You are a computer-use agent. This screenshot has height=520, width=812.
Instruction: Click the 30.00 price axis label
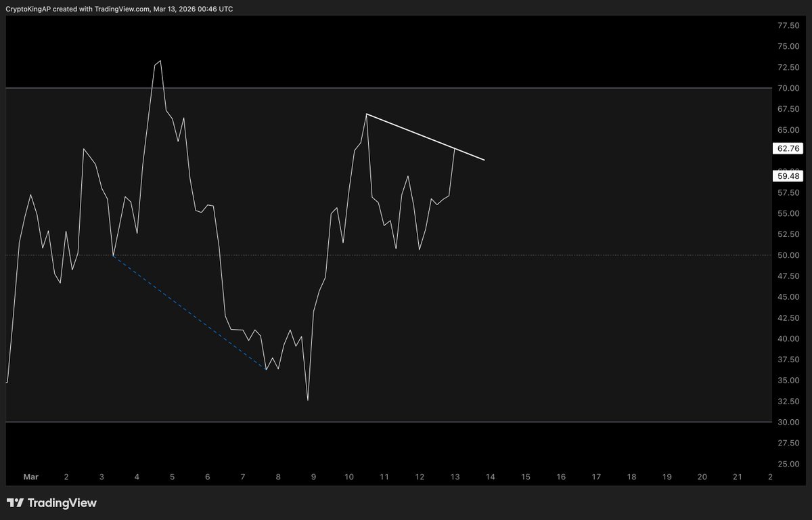pyautogui.click(x=788, y=422)
